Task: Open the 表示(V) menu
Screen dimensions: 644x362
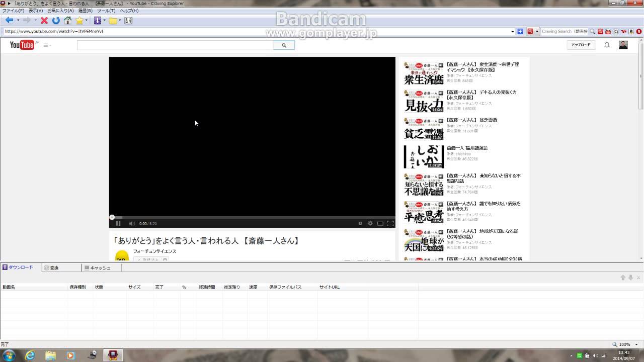Action: pyautogui.click(x=36, y=11)
